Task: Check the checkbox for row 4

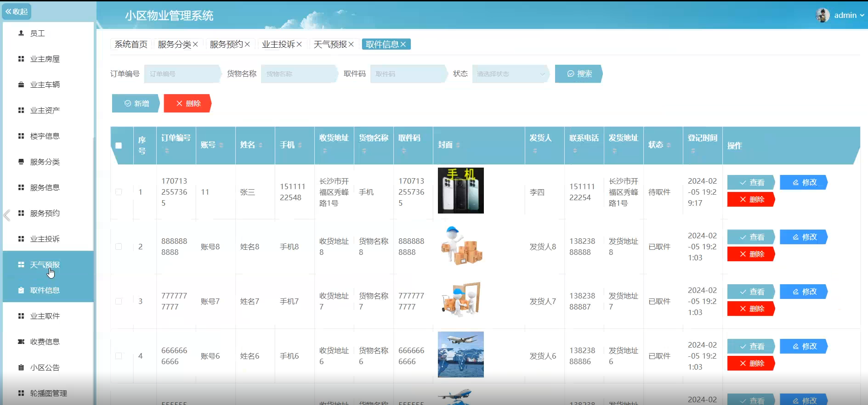Action: (x=119, y=356)
